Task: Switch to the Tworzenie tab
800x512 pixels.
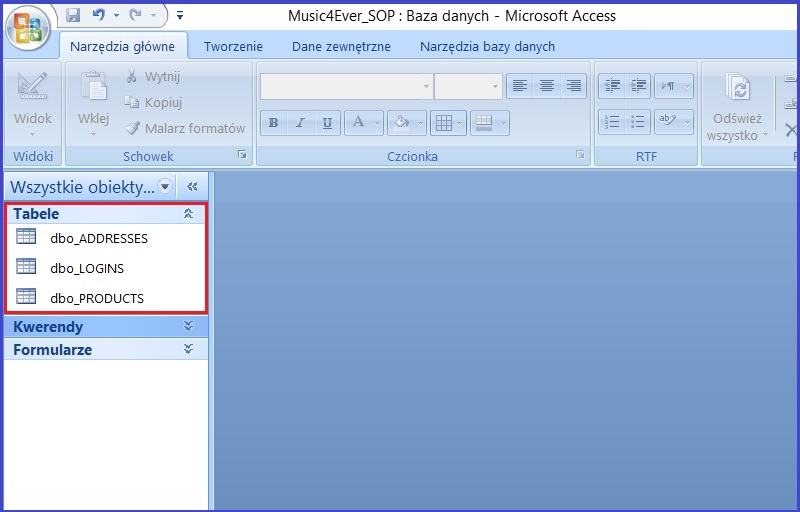Action: 233,46
